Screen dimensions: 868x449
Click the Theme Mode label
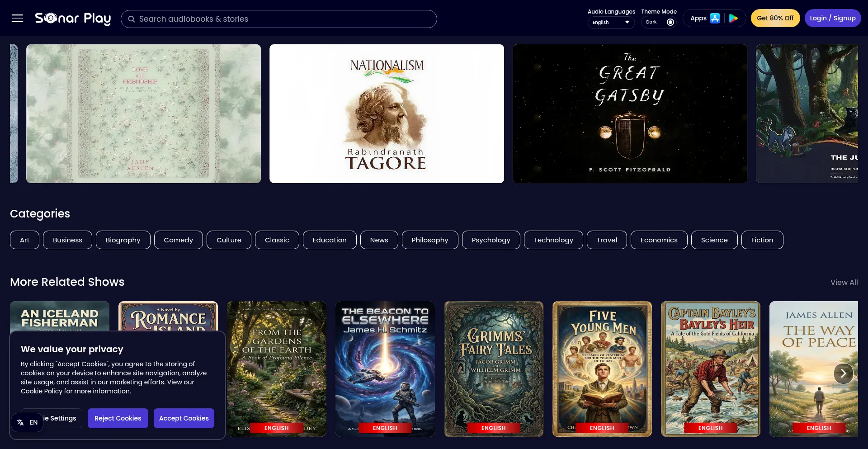tap(659, 12)
